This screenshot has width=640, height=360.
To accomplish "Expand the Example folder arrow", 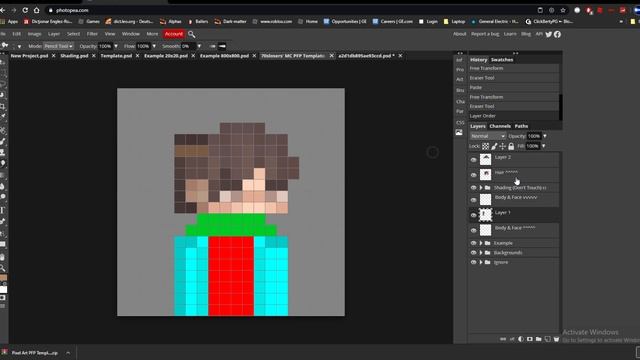I will (x=481, y=243).
